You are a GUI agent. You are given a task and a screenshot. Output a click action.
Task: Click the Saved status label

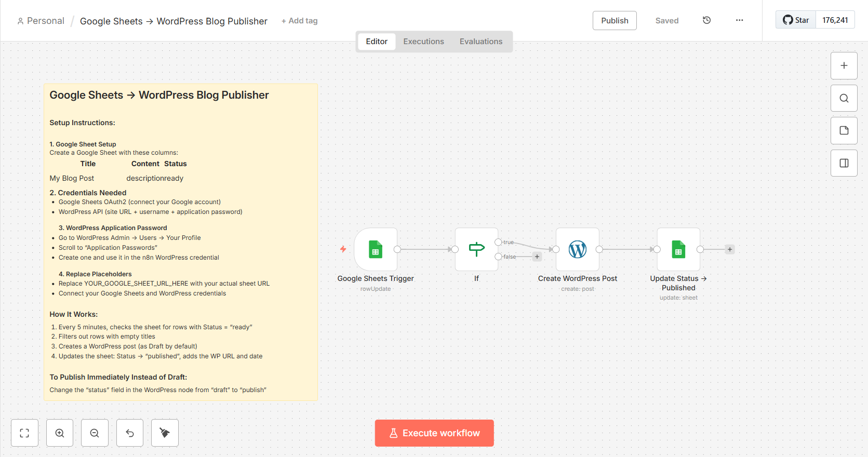667,21
